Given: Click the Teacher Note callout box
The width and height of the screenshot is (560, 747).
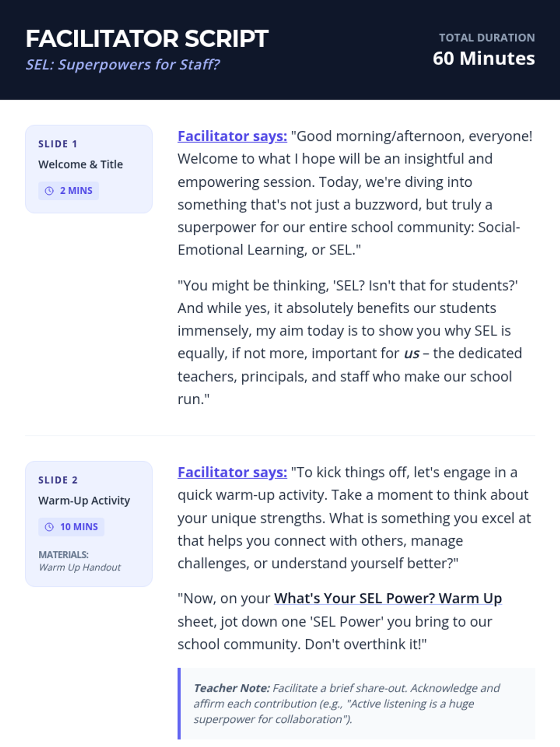Looking at the screenshot, I should click(x=357, y=703).
